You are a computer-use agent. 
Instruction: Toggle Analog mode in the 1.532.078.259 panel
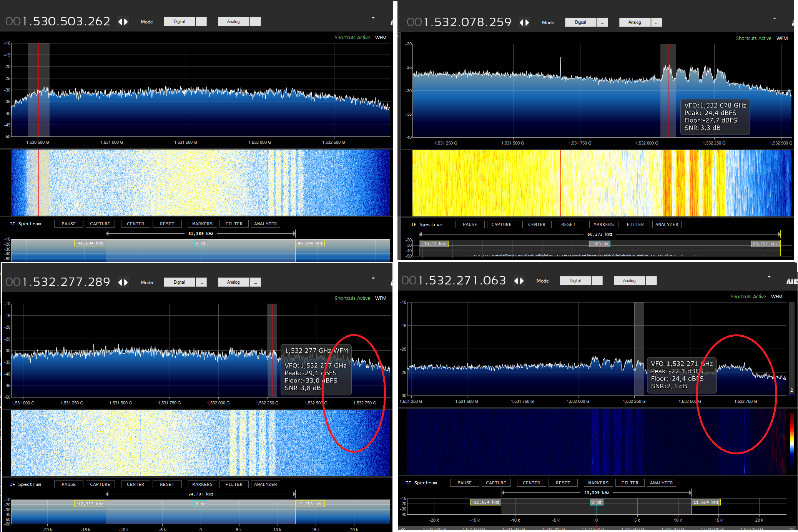(634, 23)
